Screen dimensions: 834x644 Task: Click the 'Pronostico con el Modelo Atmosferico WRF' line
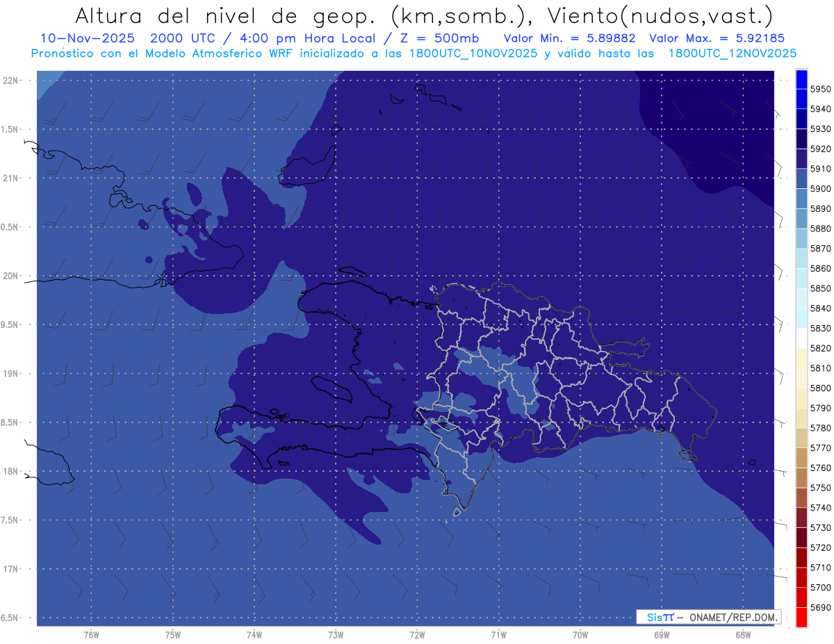pos(163,53)
